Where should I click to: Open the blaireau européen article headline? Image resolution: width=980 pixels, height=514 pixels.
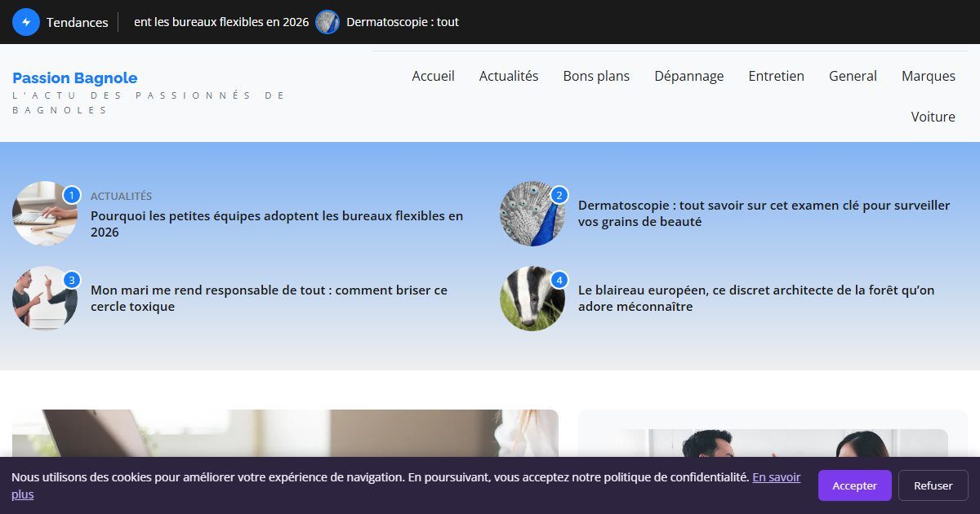(x=756, y=299)
